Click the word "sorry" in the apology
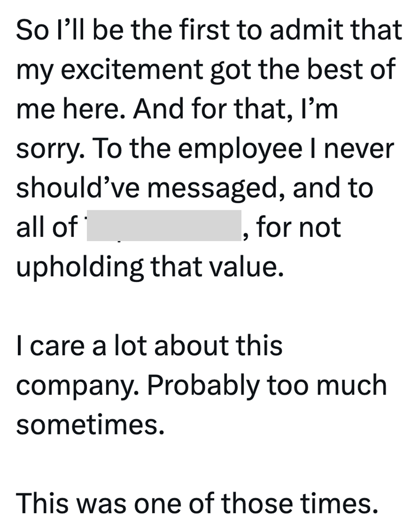This screenshot has height=532, width=419. click(48, 150)
